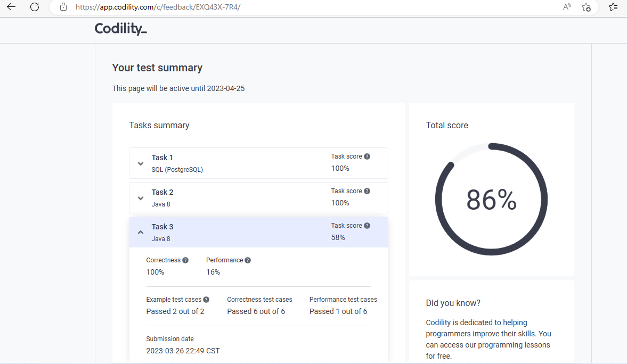The width and height of the screenshot is (627, 364).
Task: Click the Codility logo
Action: pos(120,29)
